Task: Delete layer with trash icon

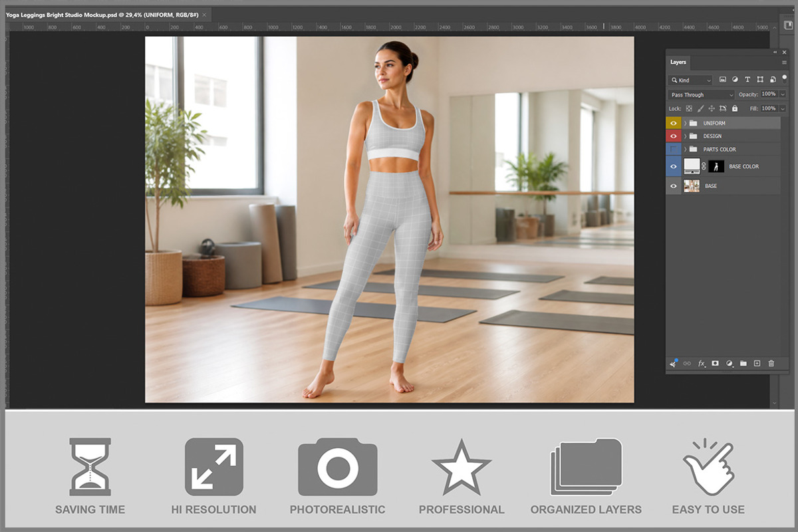Action: [771, 364]
